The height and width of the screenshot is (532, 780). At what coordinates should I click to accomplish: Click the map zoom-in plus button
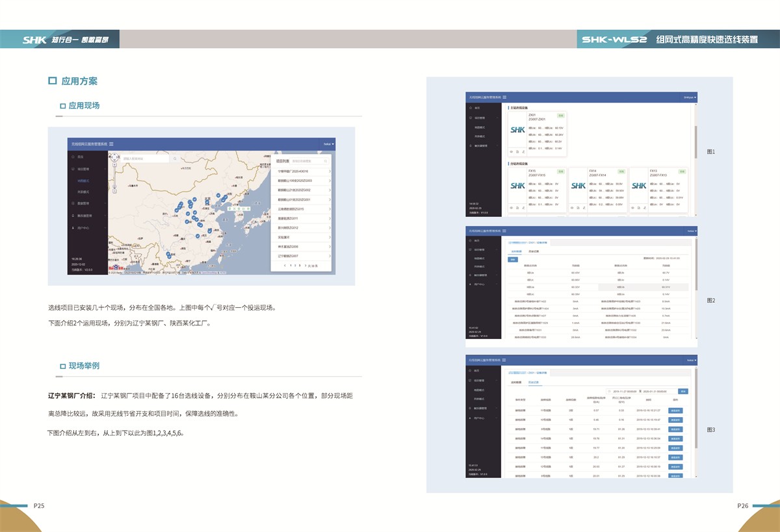tap(114, 165)
